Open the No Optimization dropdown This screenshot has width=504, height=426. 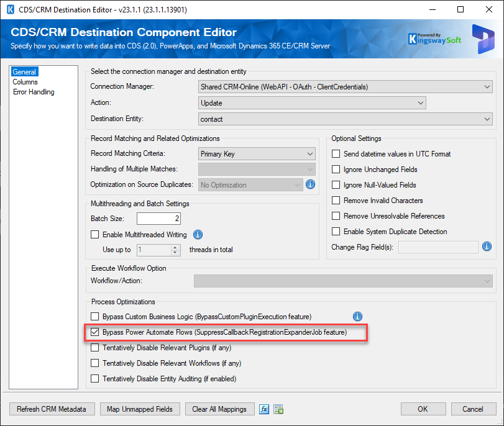tap(250, 185)
